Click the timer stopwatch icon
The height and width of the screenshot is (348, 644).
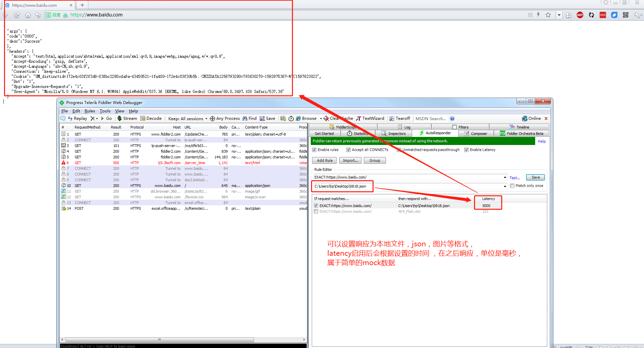pos(291,118)
